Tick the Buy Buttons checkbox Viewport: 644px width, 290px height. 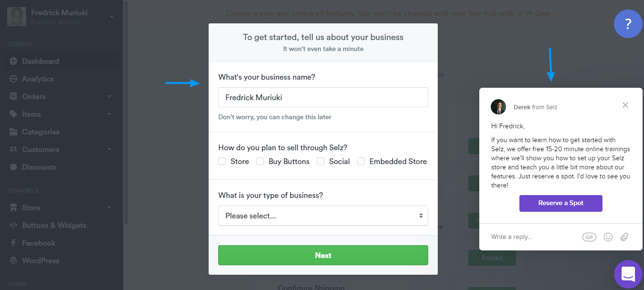(x=260, y=161)
